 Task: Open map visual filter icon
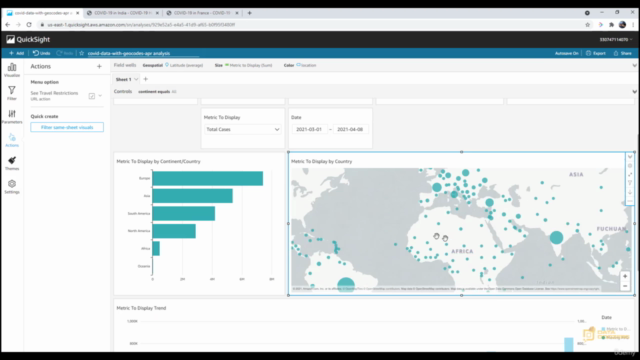click(x=630, y=183)
